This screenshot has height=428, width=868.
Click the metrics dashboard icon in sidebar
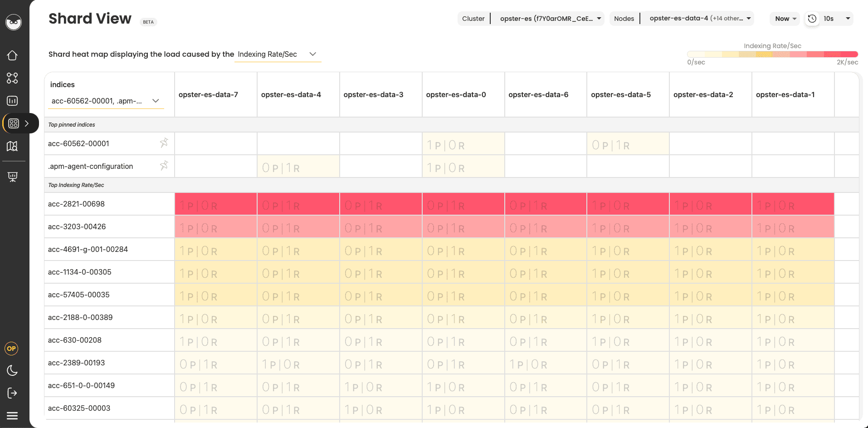[x=12, y=101]
